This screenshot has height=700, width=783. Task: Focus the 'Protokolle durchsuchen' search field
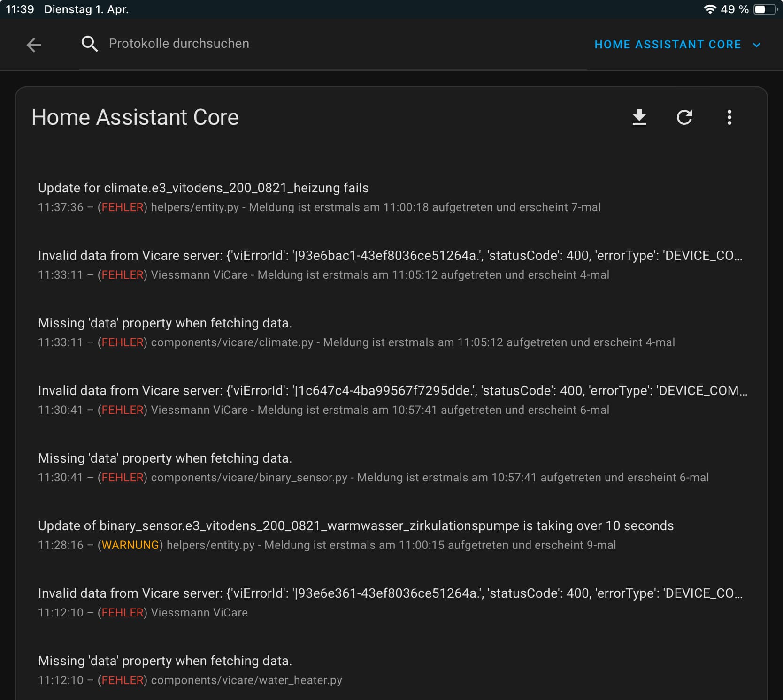[332, 44]
